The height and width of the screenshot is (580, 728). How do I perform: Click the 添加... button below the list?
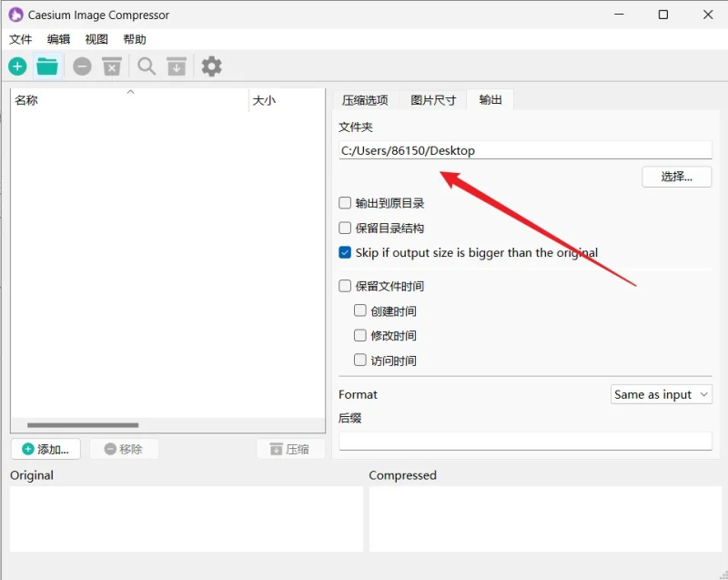(x=45, y=449)
